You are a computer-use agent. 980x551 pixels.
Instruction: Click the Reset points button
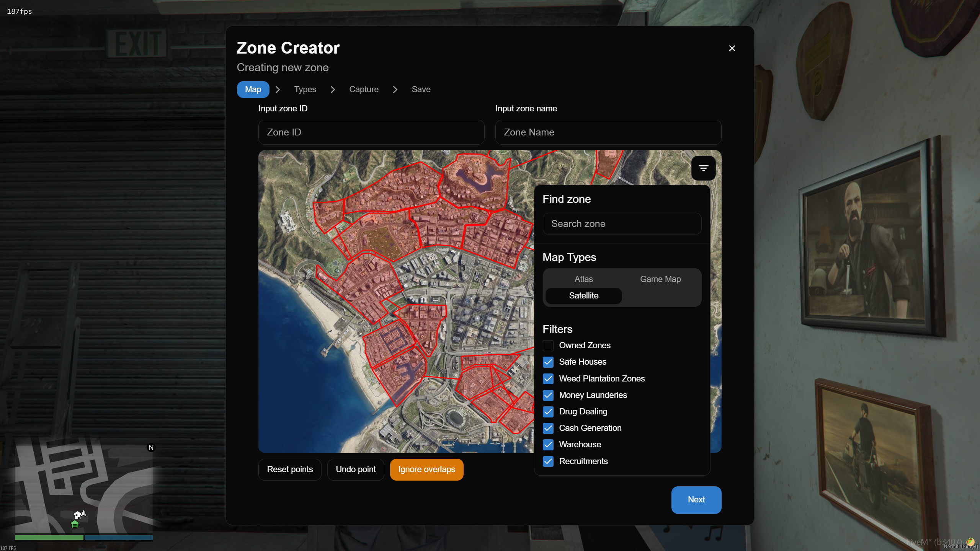coord(290,469)
